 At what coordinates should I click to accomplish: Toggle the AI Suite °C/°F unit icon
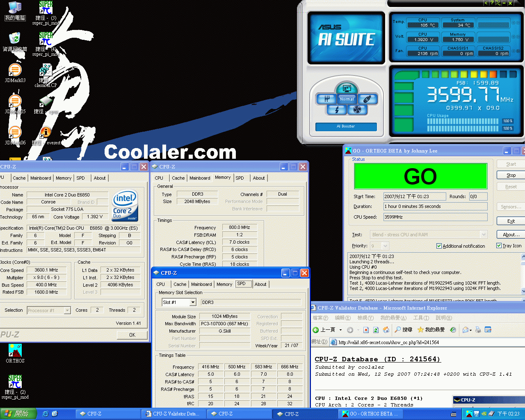point(498,3)
